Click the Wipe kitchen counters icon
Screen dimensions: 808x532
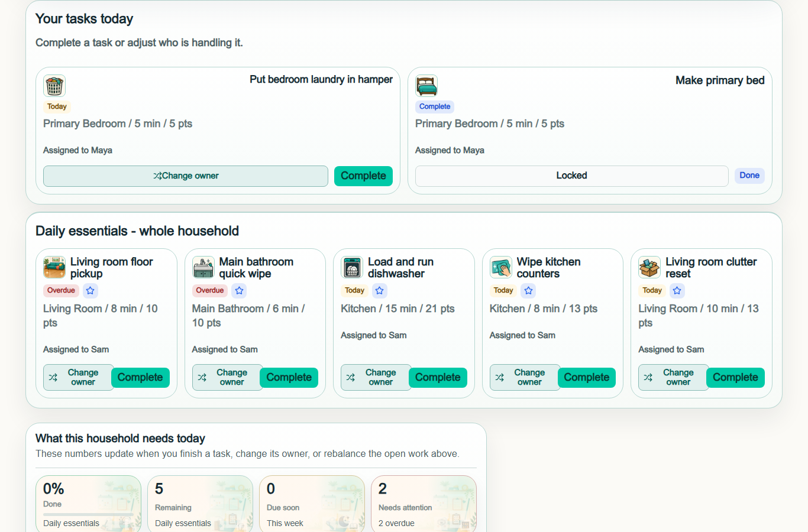click(501, 268)
